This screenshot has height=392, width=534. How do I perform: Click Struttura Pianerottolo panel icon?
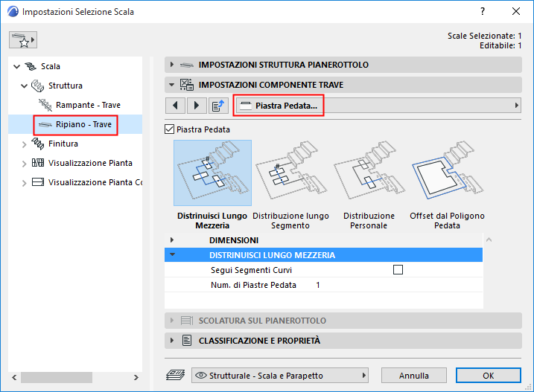[x=187, y=65]
